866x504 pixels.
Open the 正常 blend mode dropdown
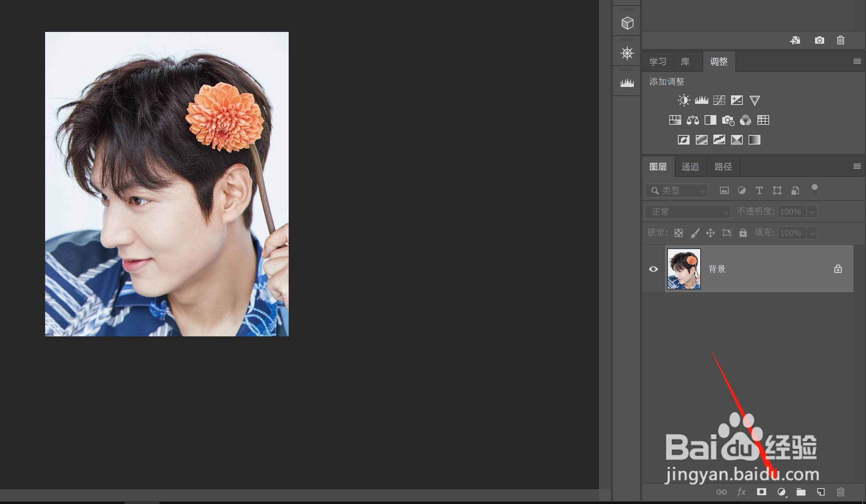pyautogui.click(x=688, y=212)
